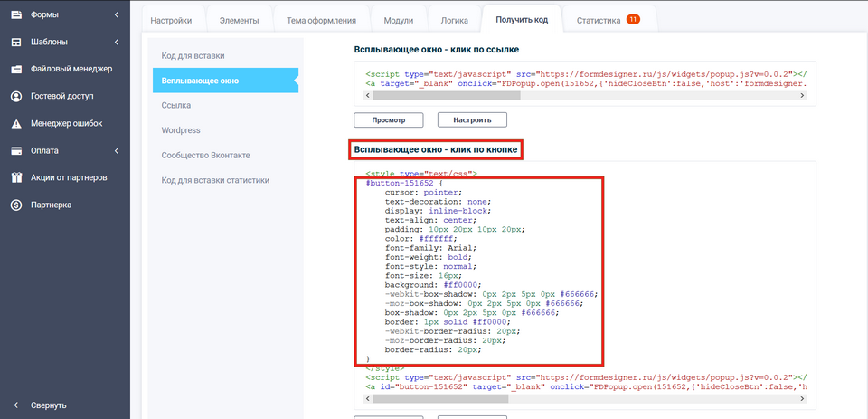Click the Шаблоны sidebar icon
The width and height of the screenshot is (868, 419).
coord(16,42)
